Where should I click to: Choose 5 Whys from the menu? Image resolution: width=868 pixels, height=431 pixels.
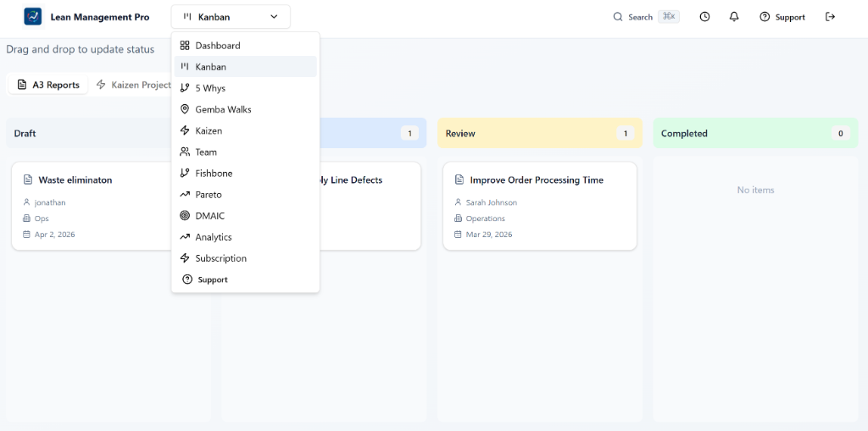[245, 88]
